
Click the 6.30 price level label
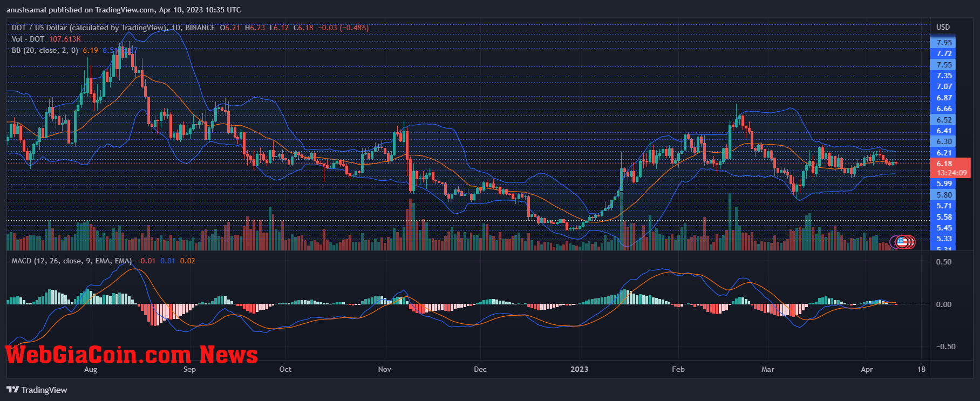[x=944, y=141]
